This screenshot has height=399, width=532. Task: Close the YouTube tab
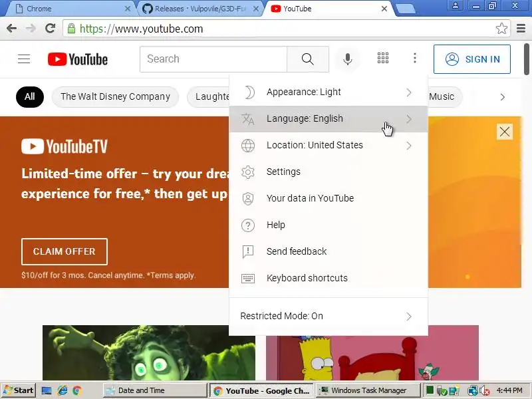pyautogui.click(x=384, y=9)
